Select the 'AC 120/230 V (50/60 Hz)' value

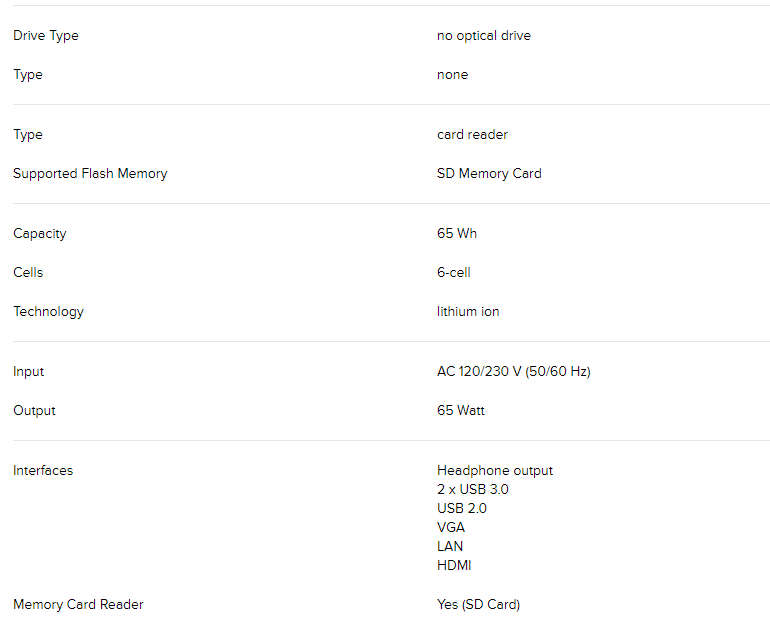click(x=514, y=371)
